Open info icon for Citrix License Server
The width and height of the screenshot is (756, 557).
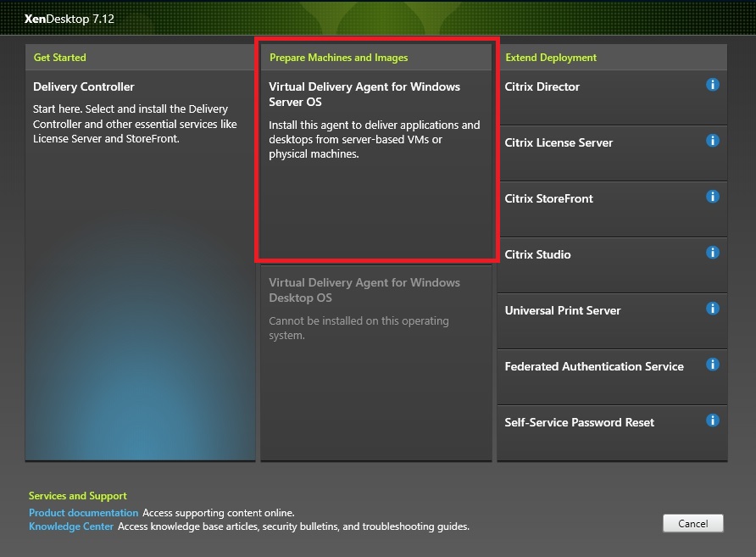pos(713,141)
